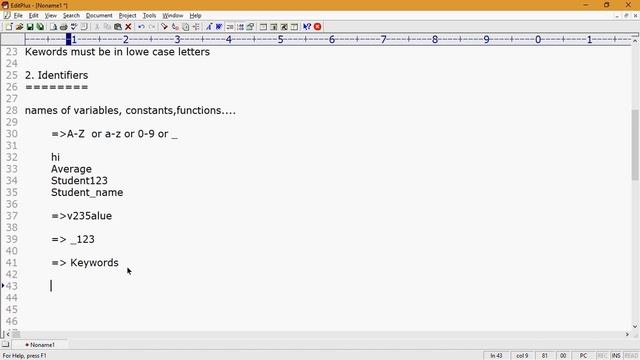Open the Window menu
Viewport: 640px width, 360px height.
pos(173,16)
